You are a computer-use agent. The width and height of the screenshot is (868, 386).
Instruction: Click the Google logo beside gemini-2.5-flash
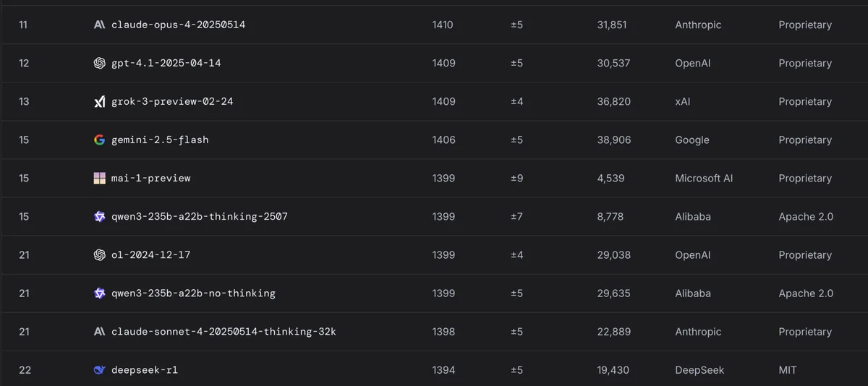point(100,140)
